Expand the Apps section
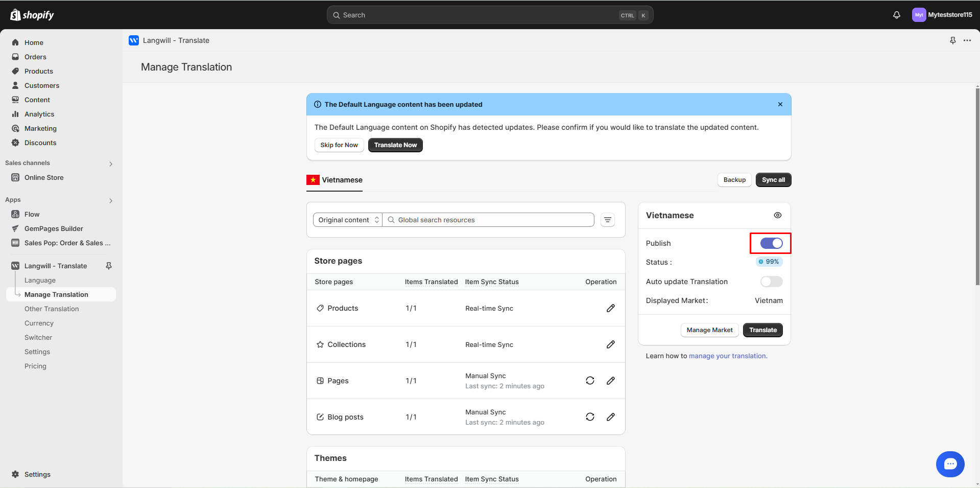 (111, 200)
